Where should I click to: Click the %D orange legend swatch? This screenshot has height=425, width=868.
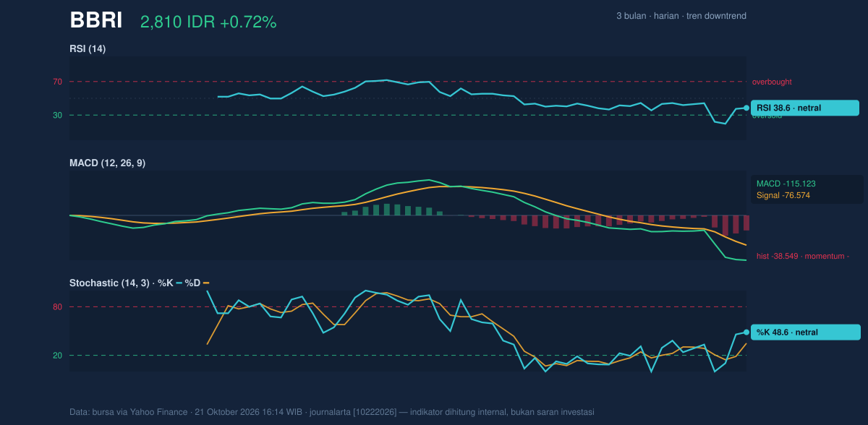coord(205,283)
